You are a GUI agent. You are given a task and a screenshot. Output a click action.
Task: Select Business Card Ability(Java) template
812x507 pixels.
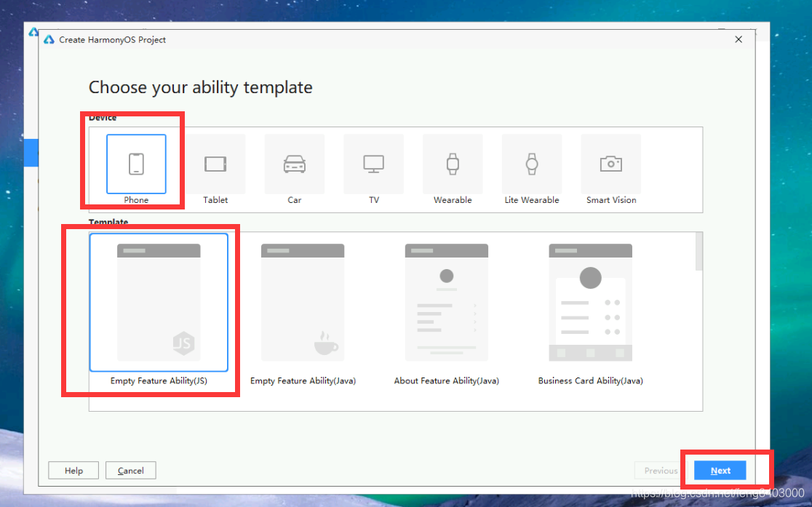pos(590,303)
